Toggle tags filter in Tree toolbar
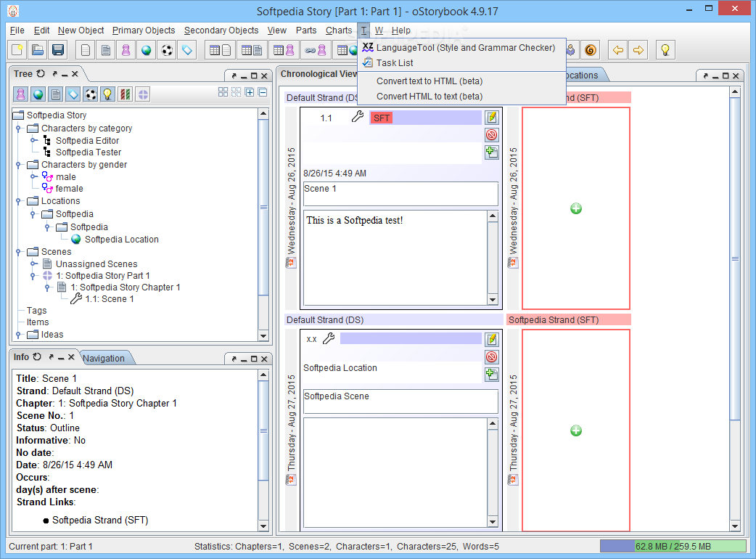 tap(73, 94)
